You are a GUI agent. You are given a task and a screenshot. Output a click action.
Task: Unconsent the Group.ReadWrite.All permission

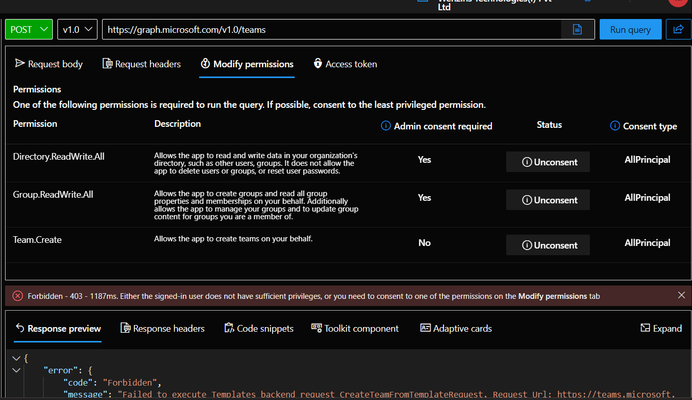coord(548,200)
